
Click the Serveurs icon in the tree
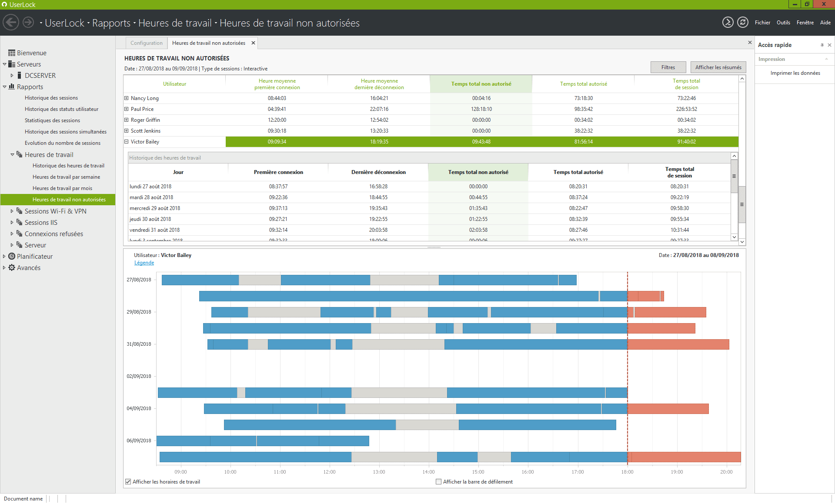click(12, 64)
